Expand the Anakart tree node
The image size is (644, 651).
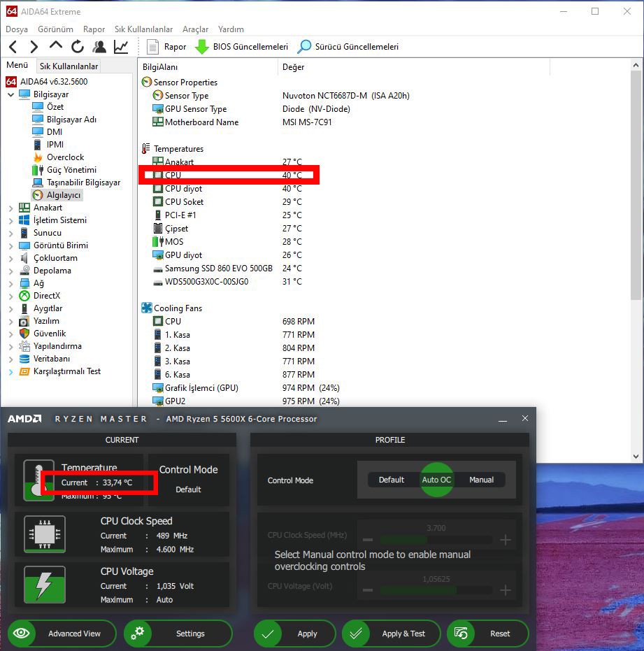point(10,208)
